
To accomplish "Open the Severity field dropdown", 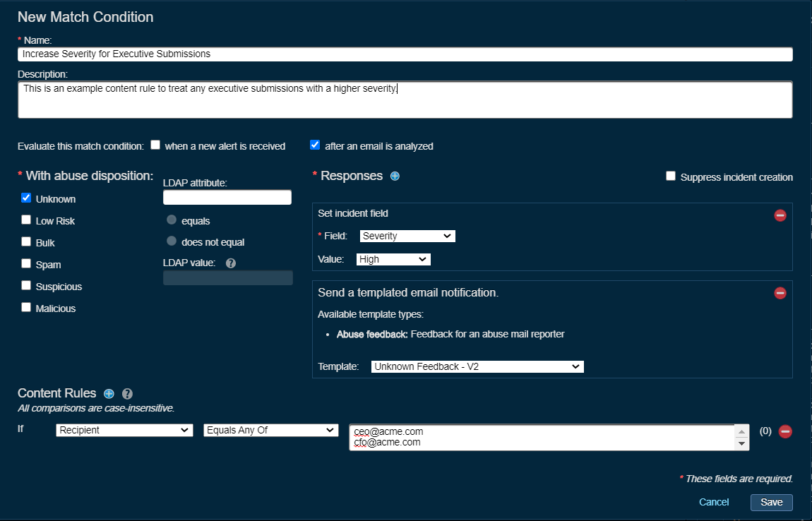I will (407, 236).
